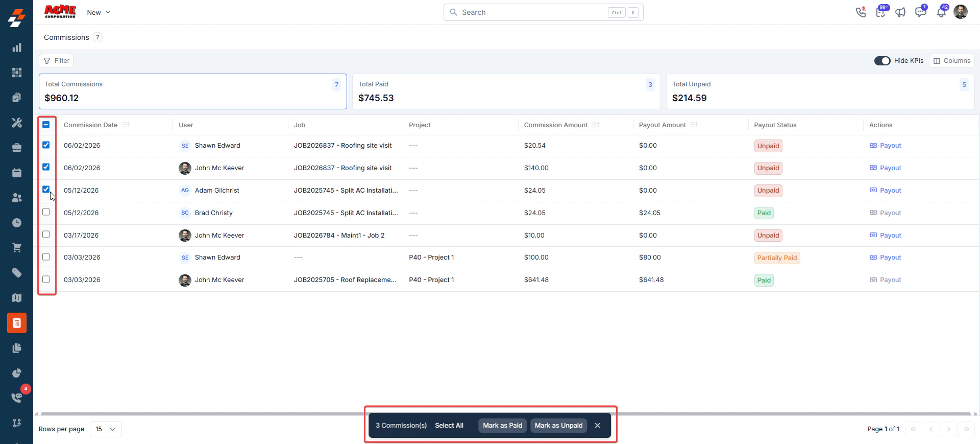Select the Total Paid KPI card
Screen dimensions: 980x444
coord(506,91)
